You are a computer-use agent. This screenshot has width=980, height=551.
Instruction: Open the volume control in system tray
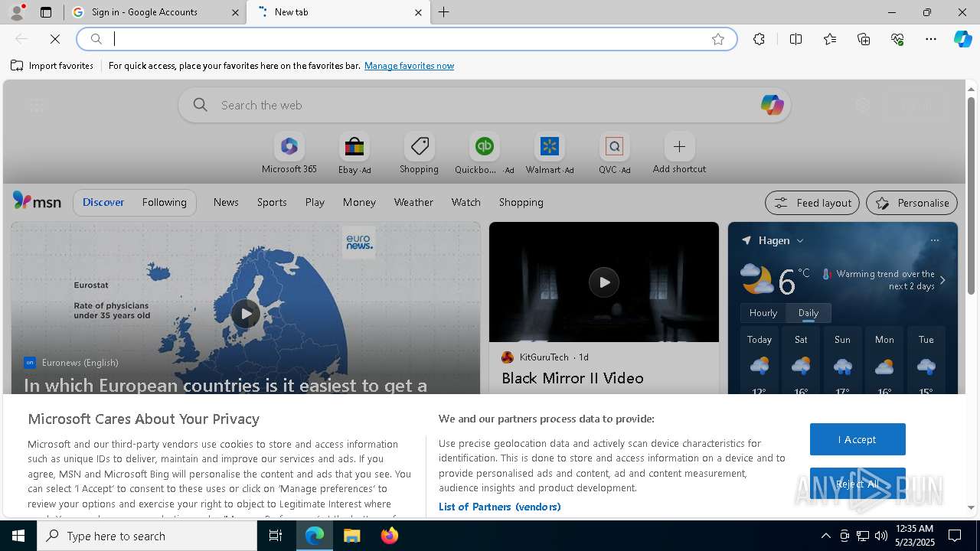point(881,536)
